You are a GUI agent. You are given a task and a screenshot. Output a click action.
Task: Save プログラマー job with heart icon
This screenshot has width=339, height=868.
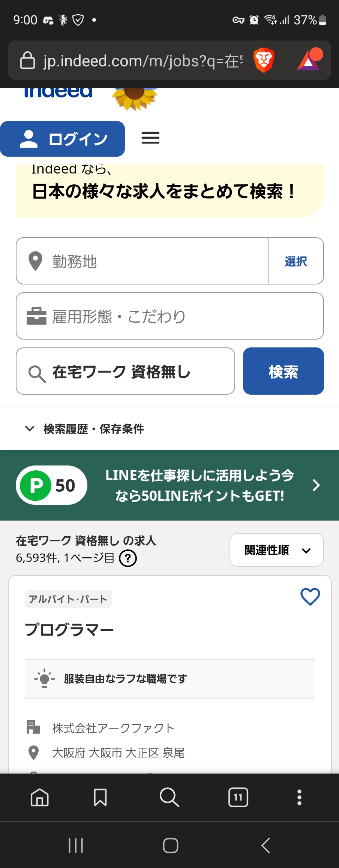click(x=310, y=597)
